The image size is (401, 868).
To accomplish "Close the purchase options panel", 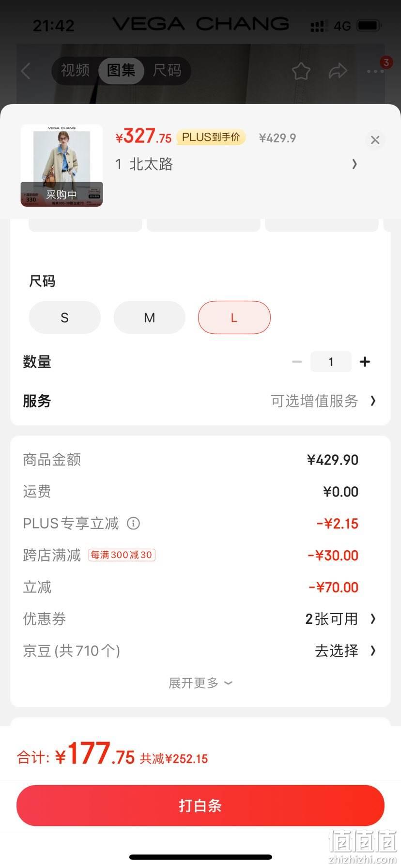I will click(x=375, y=140).
